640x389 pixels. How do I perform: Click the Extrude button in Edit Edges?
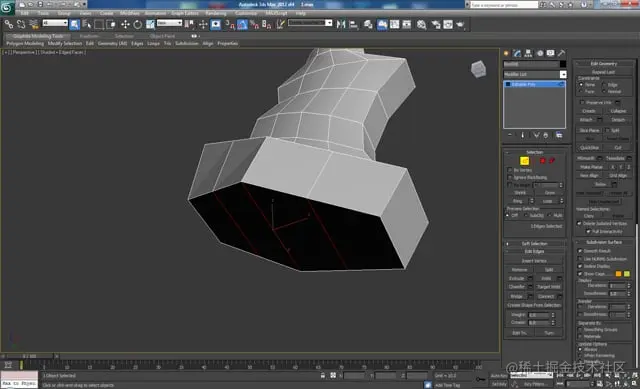(x=516, y=278)
